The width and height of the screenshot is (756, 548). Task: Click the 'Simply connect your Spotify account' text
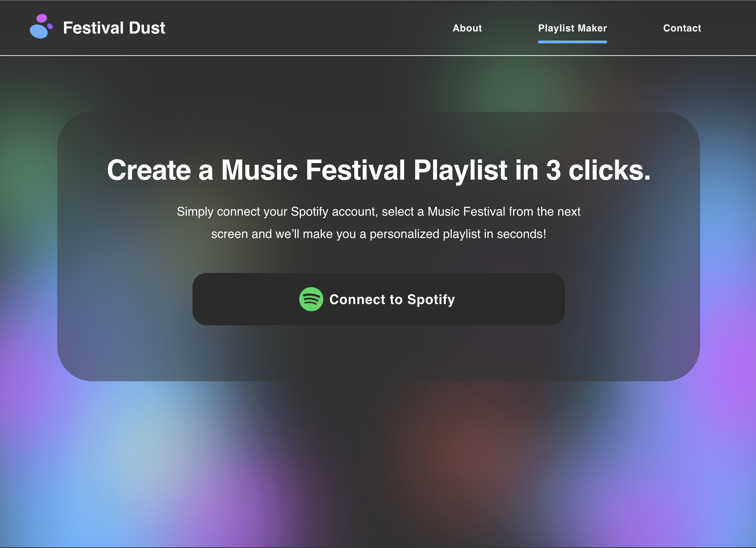click(x=379, y=212)
